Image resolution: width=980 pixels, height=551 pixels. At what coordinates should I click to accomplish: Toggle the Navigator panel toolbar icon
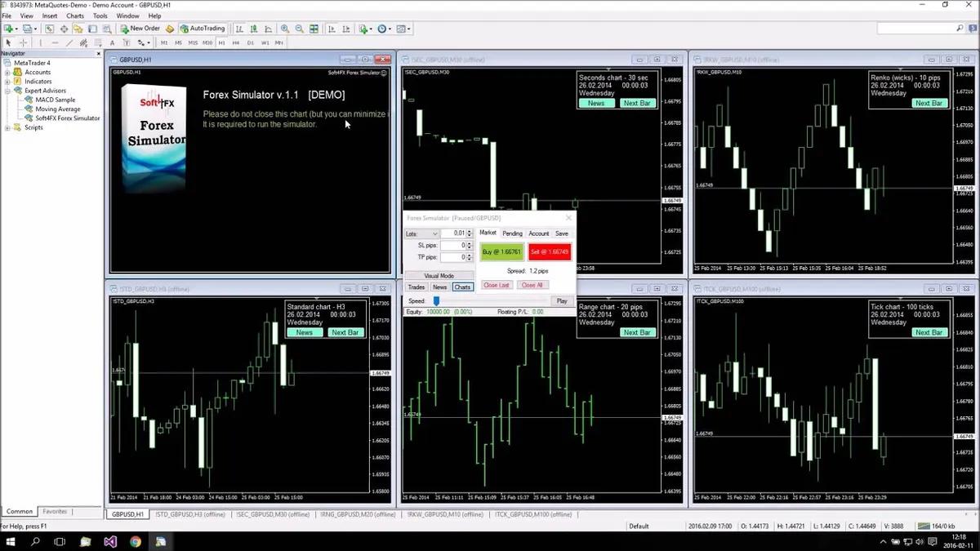coord(78,29)
